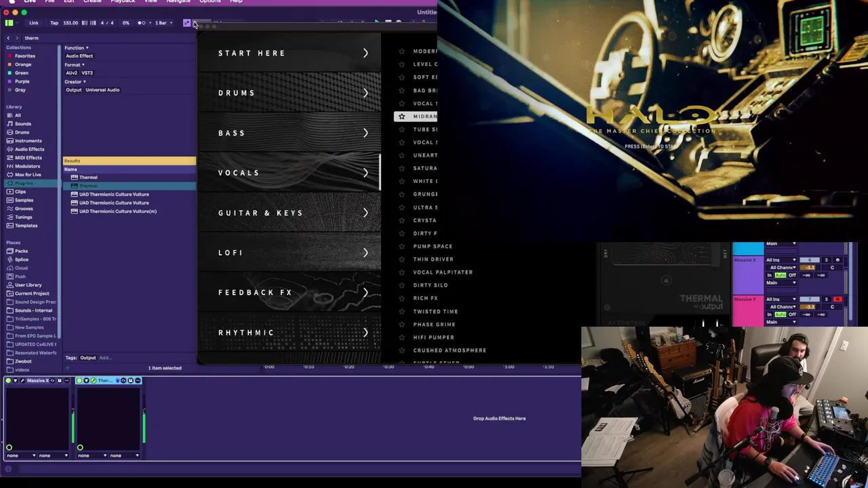Image resolution: width=868 pixels, height=488 pixels.
Task: Open the Options menu
Action: click(210, 2)
